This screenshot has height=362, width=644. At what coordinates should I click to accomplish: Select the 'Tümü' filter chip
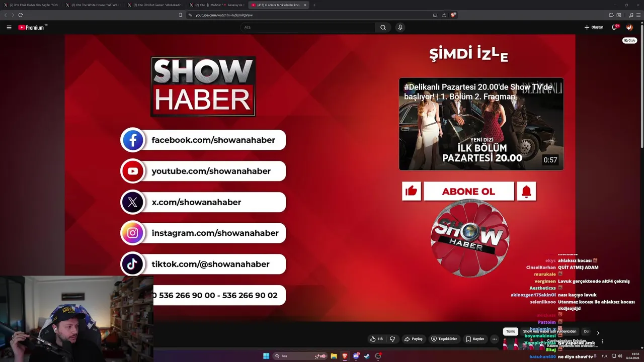click(511, 332)
